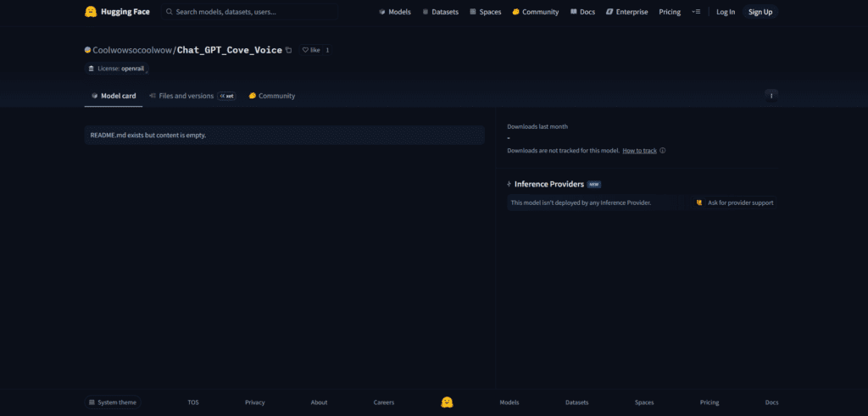This screenshot has height=416, width=868.
Task: Open the TOS footer link
Action: coord(193,402)
